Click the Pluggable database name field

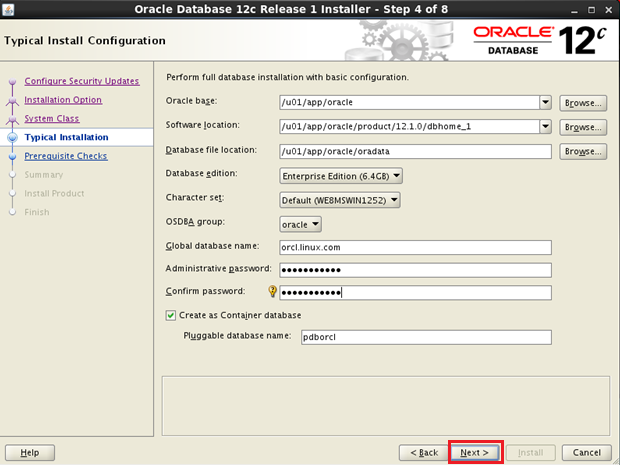[426, 337]
